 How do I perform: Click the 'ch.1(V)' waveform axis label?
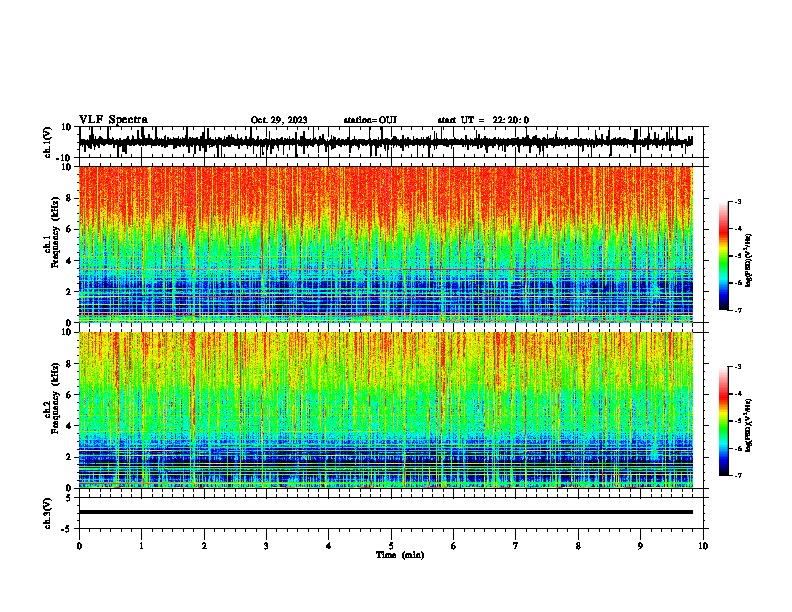48,142
